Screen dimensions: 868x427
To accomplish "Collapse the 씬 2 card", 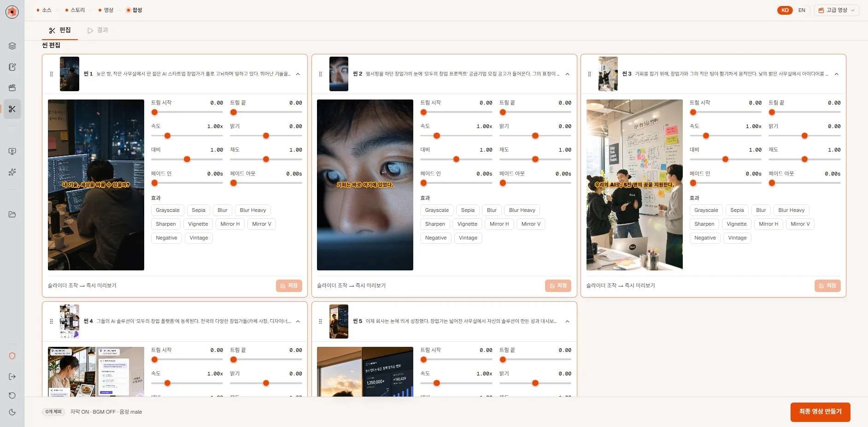I will [567, 74].
